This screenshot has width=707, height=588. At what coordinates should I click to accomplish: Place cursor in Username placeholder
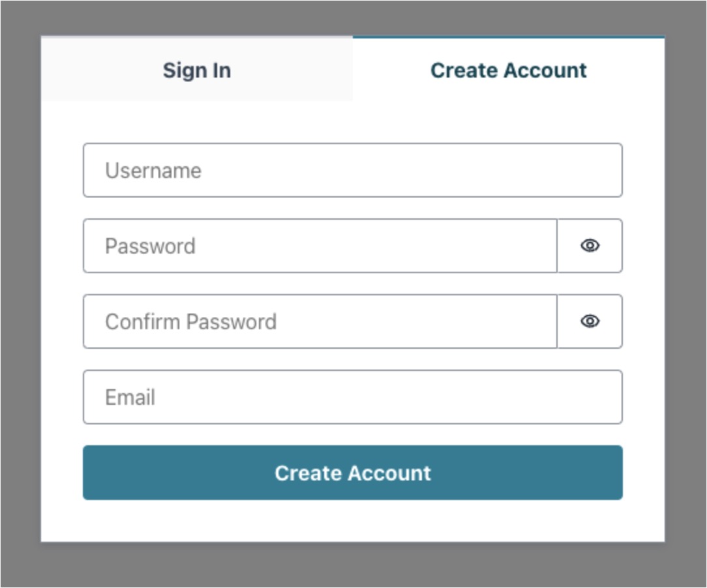(x=153, y=171)
